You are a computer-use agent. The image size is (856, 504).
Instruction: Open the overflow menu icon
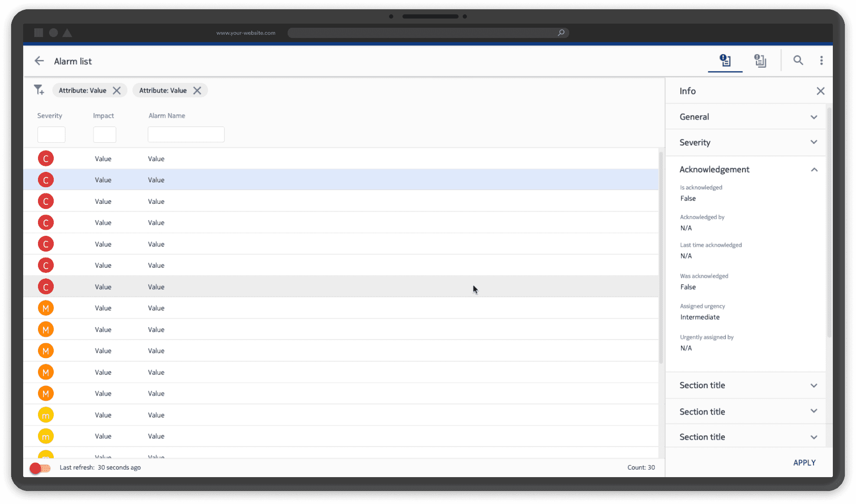click(822, 61)
